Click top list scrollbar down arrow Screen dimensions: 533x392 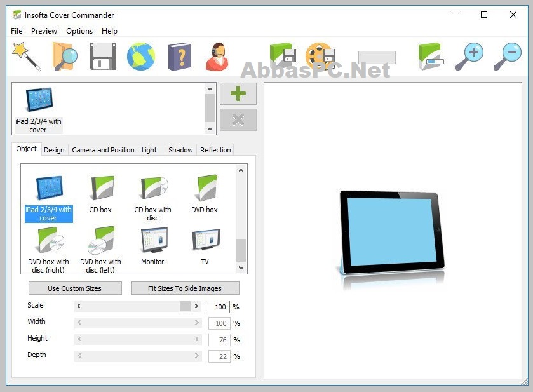tap(210, 129)
